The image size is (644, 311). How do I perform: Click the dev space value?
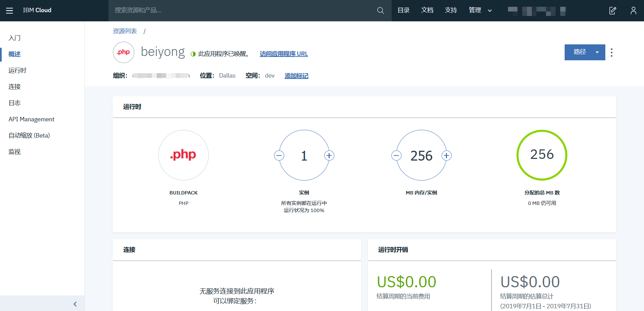[270, 76]
